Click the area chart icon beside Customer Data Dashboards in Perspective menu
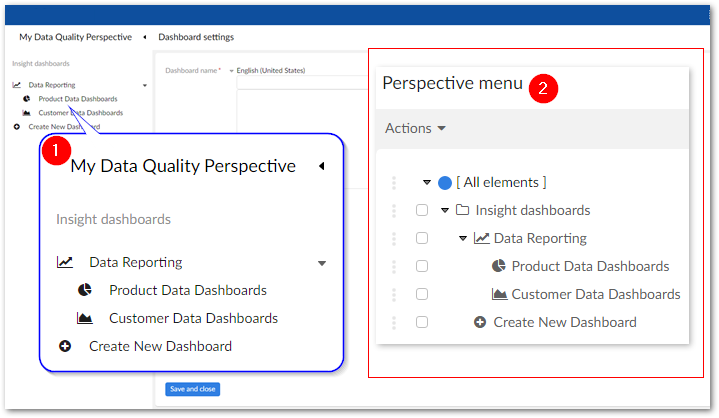Screen dimensions: 719x418 [x=499, y=294]
